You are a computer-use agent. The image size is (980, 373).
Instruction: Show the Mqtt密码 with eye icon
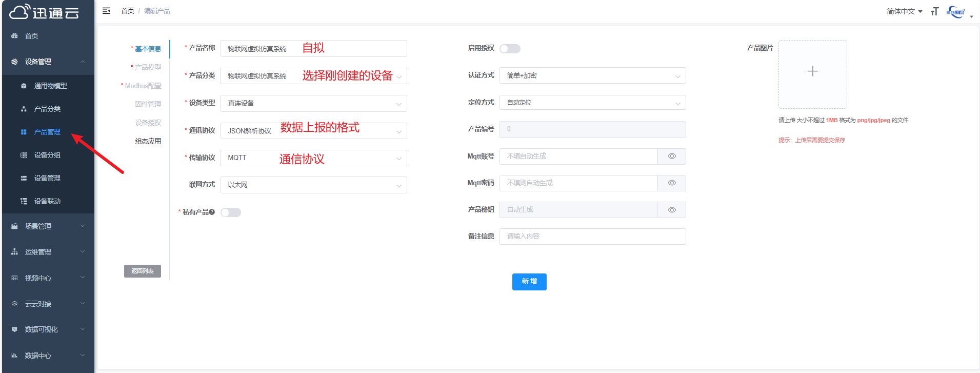point(672,183)
